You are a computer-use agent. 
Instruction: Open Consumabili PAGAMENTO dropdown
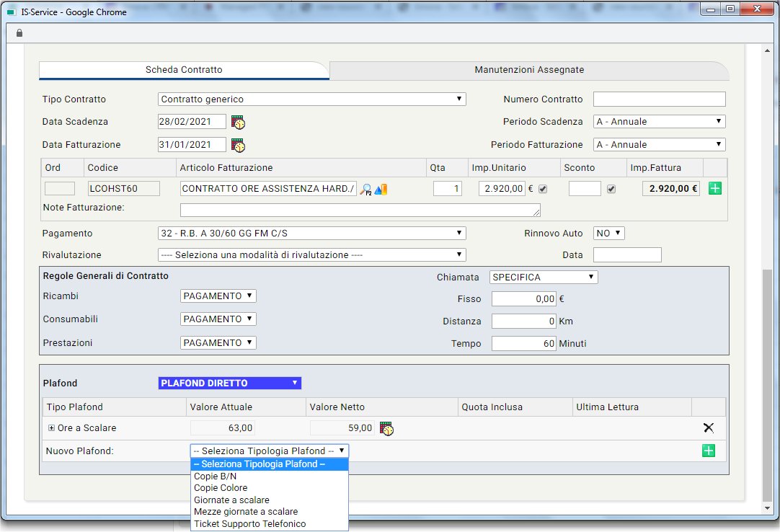pyautogui.click(x=218, y=319)
